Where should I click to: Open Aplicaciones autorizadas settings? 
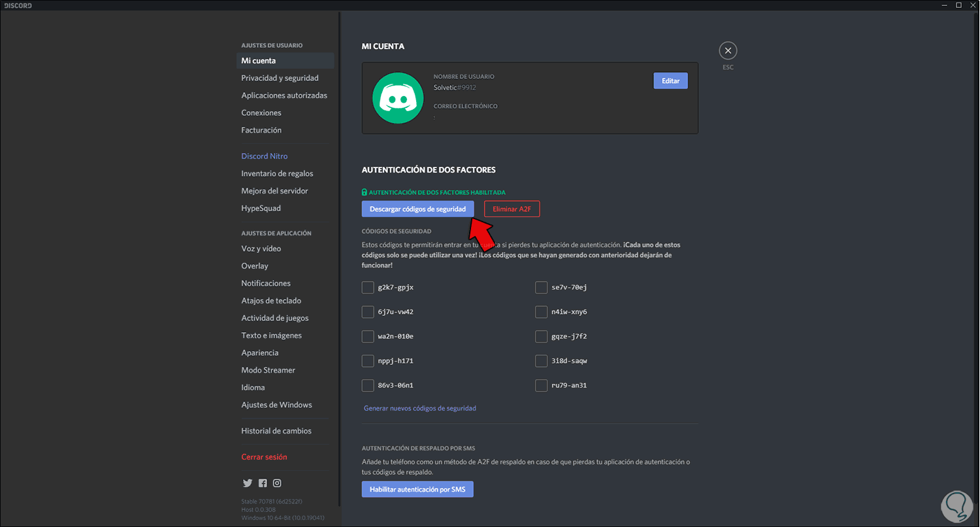tap(286, 95)
